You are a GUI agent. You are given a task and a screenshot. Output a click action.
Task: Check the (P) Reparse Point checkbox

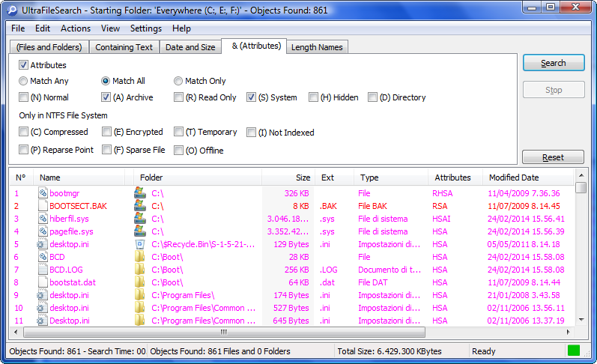click(24, 150)
